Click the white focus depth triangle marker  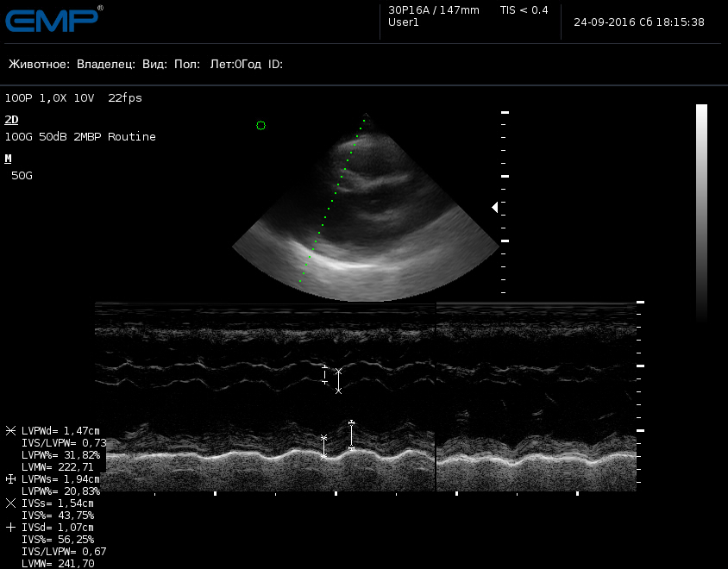point(495,207)
